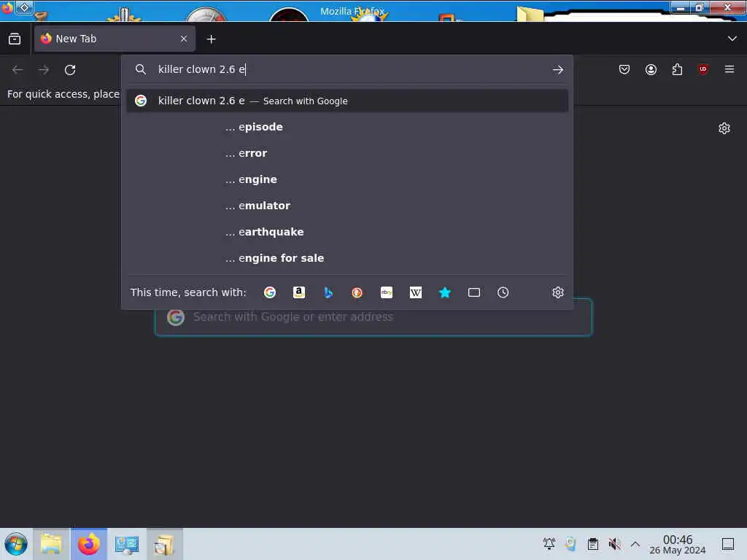Search this time with DuckDuckGo

click(x=357, y=292)
